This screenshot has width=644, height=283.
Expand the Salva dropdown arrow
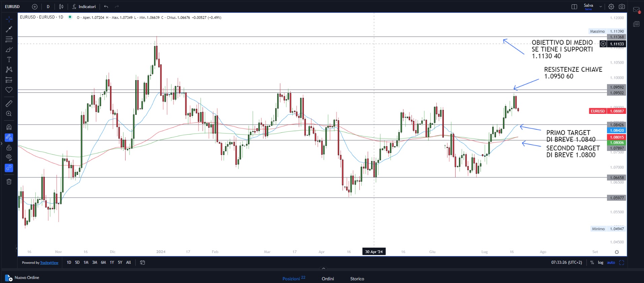pyautogui.click(x=601, y=7)
